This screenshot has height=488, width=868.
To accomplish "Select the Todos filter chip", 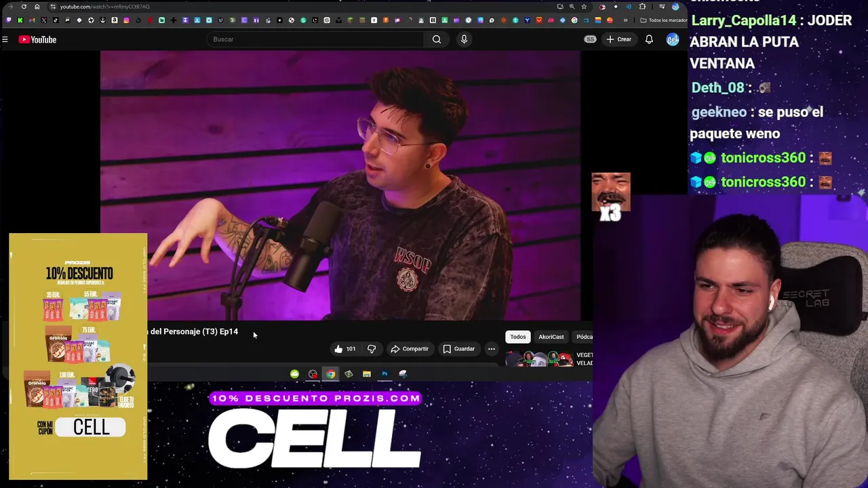I will point(517,337).
